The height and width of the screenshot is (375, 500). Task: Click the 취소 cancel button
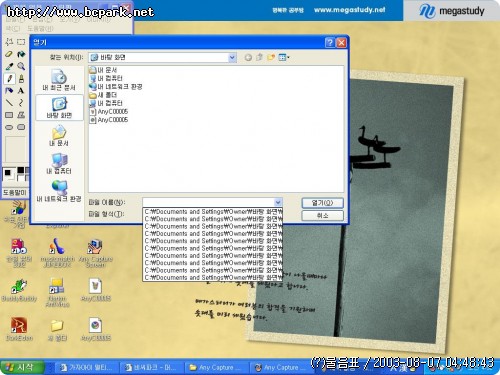coord(322,216)
